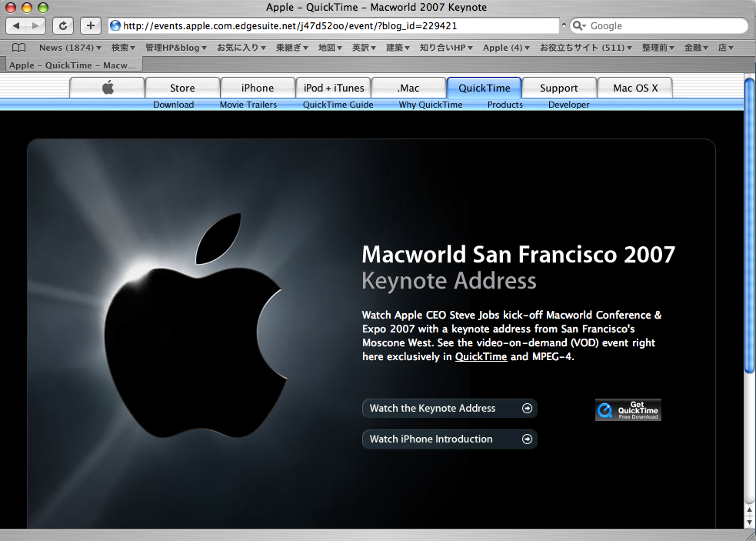Go back with the Safari back arrow
This screenshot has height=541, width=756.
pos(16,25)
